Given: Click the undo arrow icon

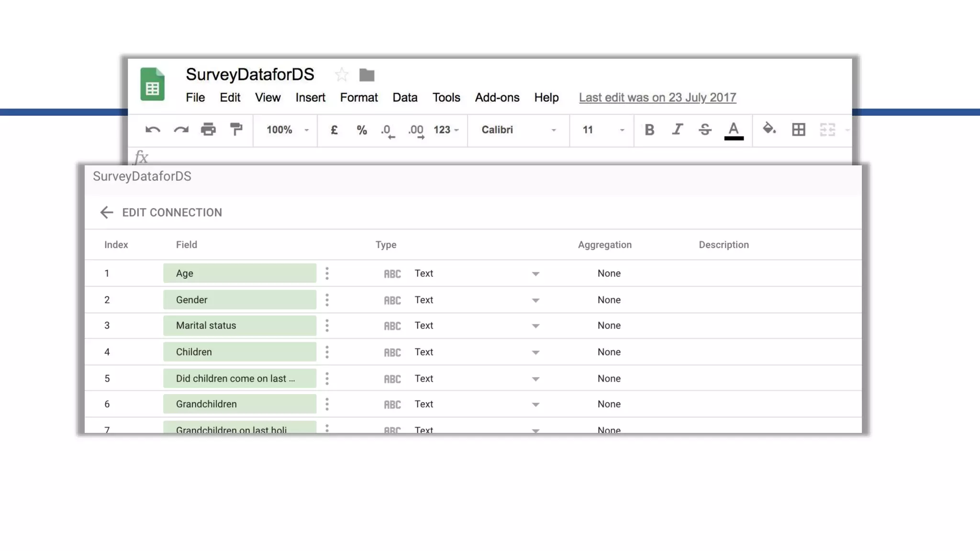Looking at the screenshot, I should 153,130.
